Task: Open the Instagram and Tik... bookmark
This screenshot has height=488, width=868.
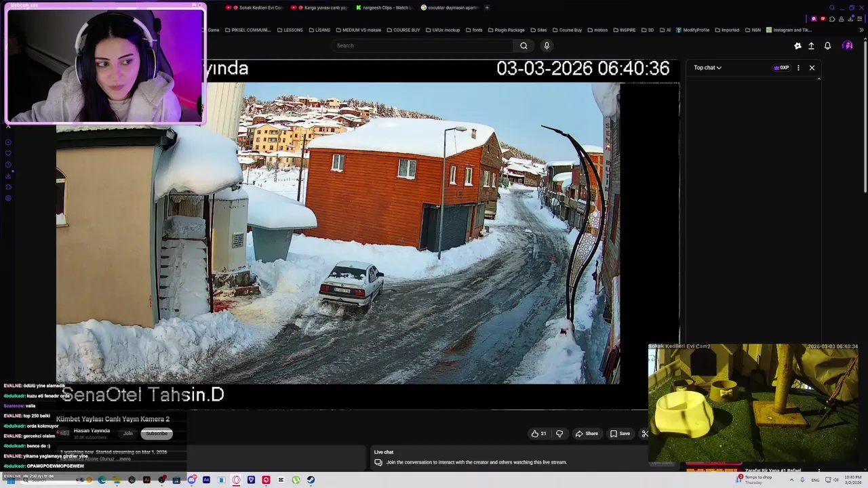Action: [789, 30]
